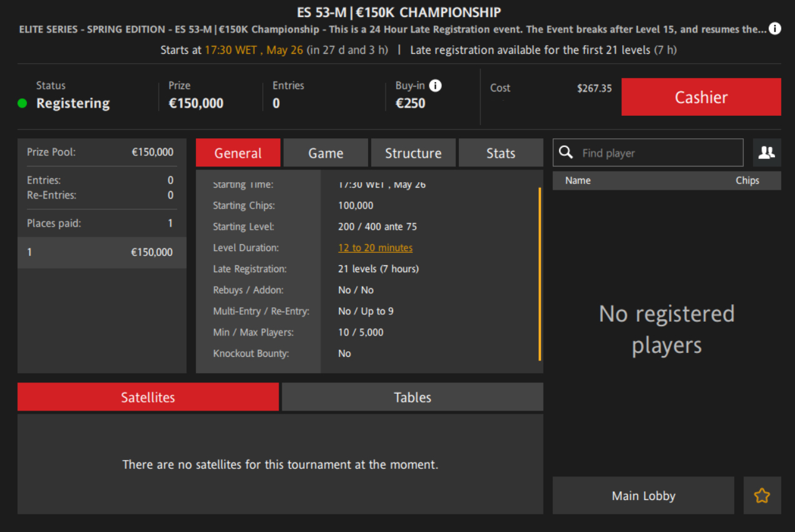Select the General tab
This screenshot has height=532, width=795.
238,153
